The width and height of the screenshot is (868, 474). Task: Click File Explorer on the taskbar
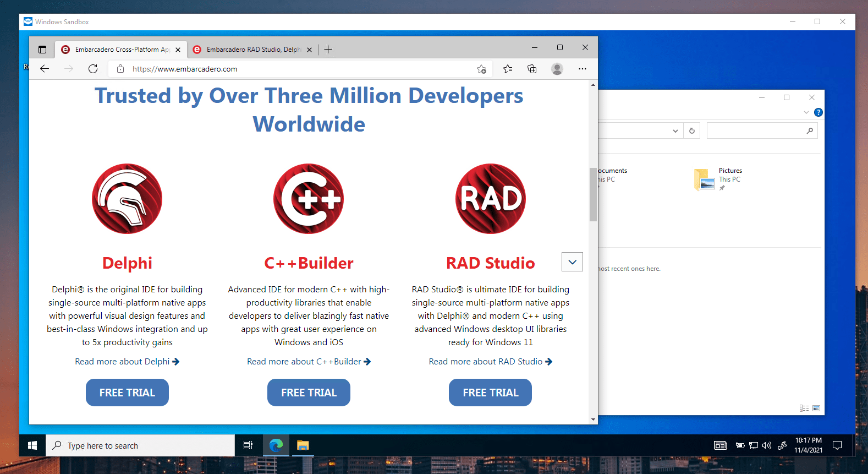coord(303,445)
